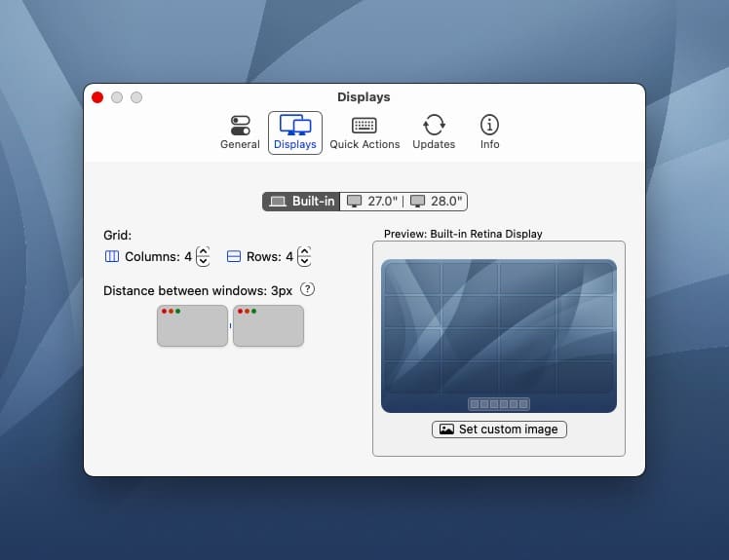
Task: Select the Displays toolbar tab
Action: 295,132
